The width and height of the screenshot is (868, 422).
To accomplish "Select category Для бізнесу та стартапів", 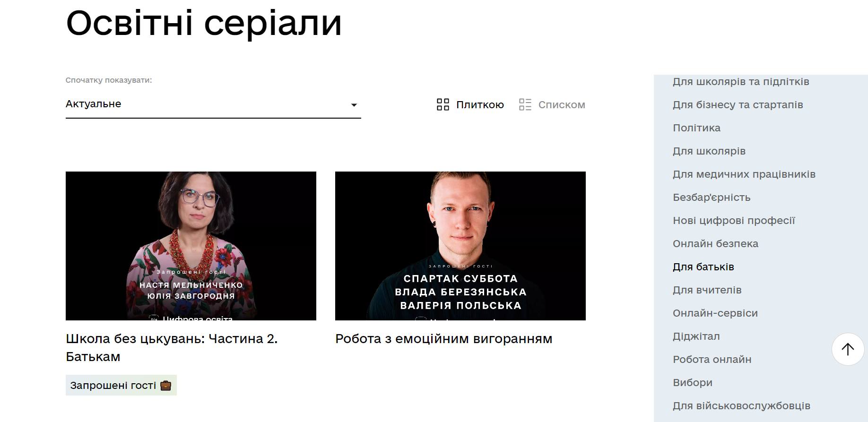I will (x=738, y=105).
